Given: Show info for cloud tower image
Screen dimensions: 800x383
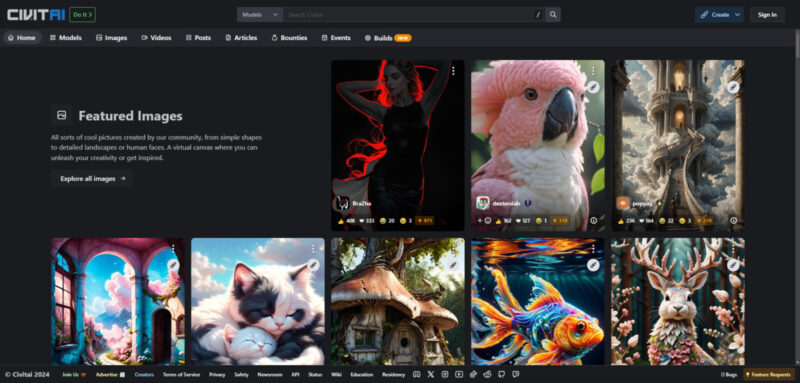Looking at the screenshot, I should pos(733,220).
